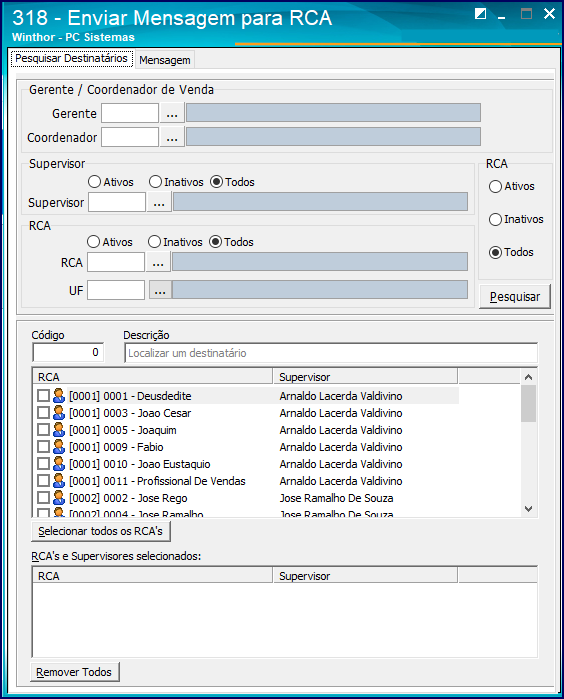Select checkbox for 0011 - Profissional De Vendas
The image size is (564, 699).
pyautogui.click(x=43, y=481)
